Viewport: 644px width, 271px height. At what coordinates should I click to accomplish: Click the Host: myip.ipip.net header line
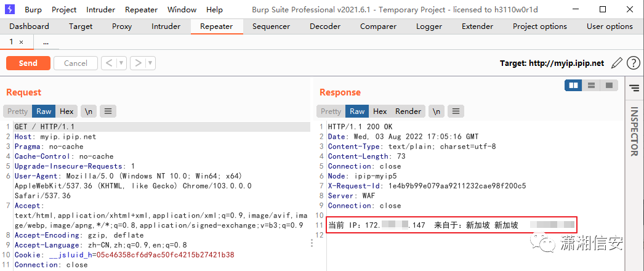pyautogui.click(x=55, y=137)
